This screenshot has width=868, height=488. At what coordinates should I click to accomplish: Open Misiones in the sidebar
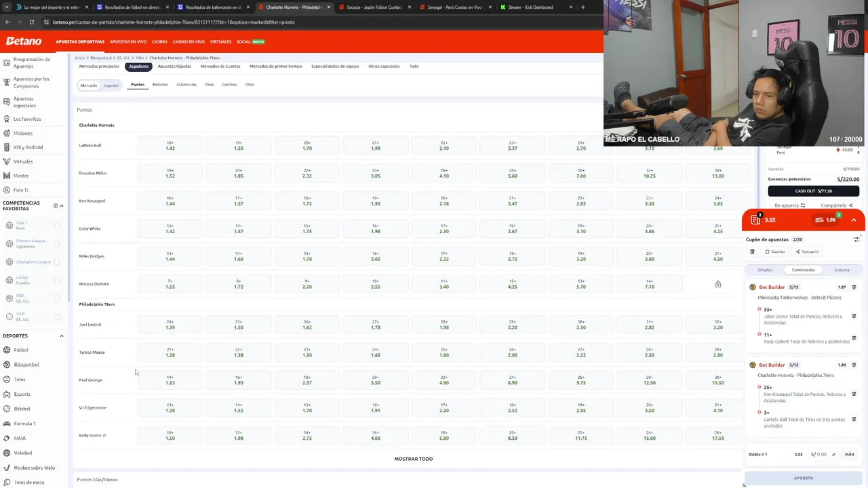(x=22, y=133)
